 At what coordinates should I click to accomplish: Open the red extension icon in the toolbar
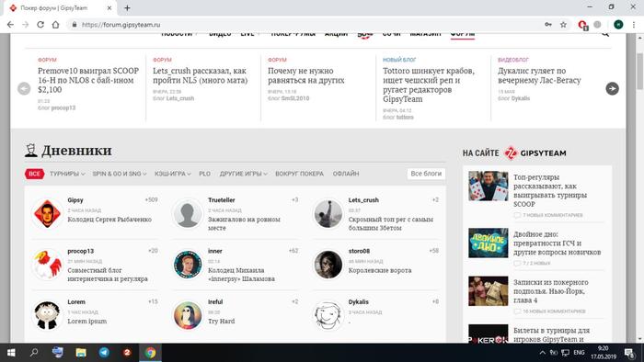click(x=582, y=25)
